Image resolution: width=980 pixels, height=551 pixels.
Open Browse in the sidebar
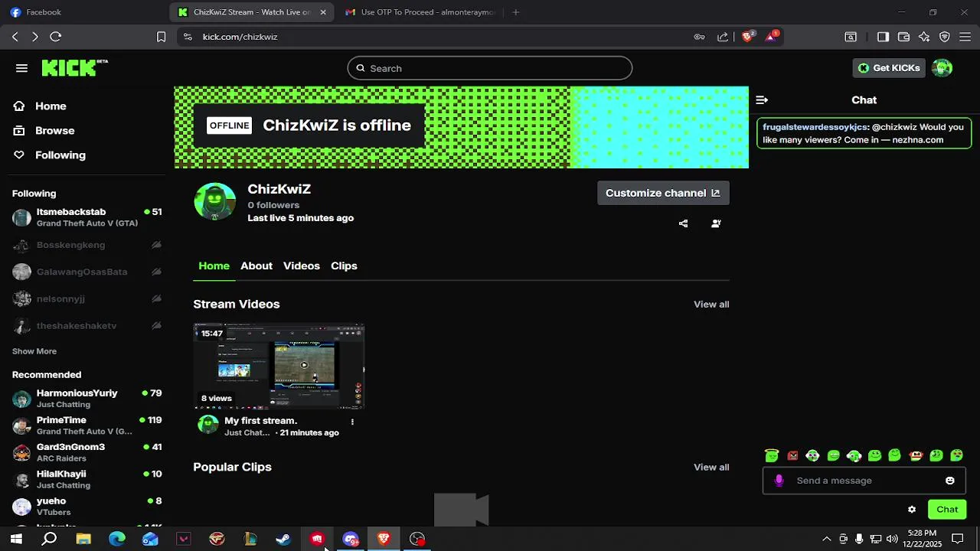pyautogui.click(x=54, y=131)
